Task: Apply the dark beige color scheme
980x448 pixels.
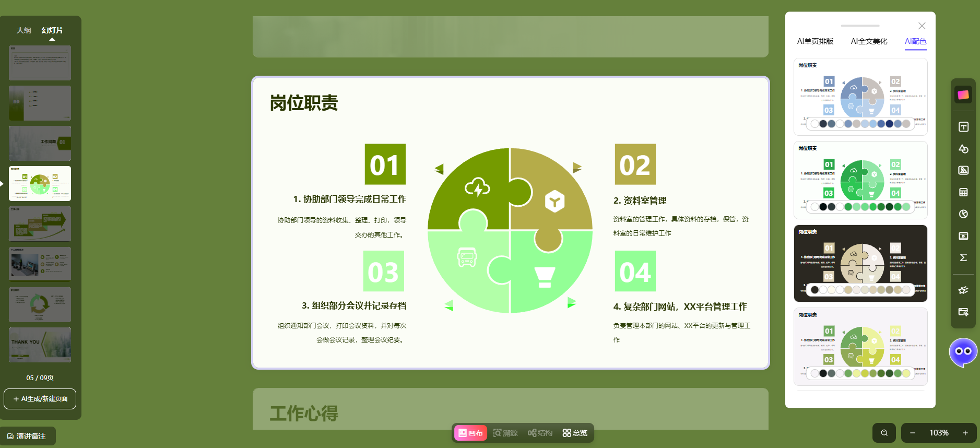Action: 860,263
